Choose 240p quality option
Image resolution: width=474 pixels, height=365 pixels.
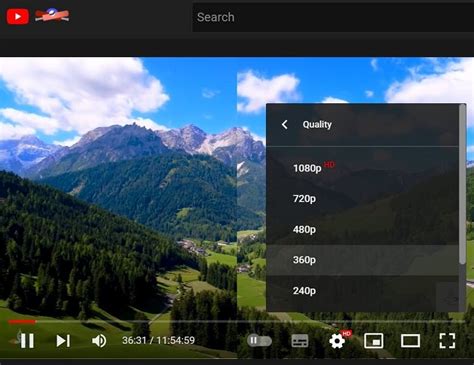[362, 291]
